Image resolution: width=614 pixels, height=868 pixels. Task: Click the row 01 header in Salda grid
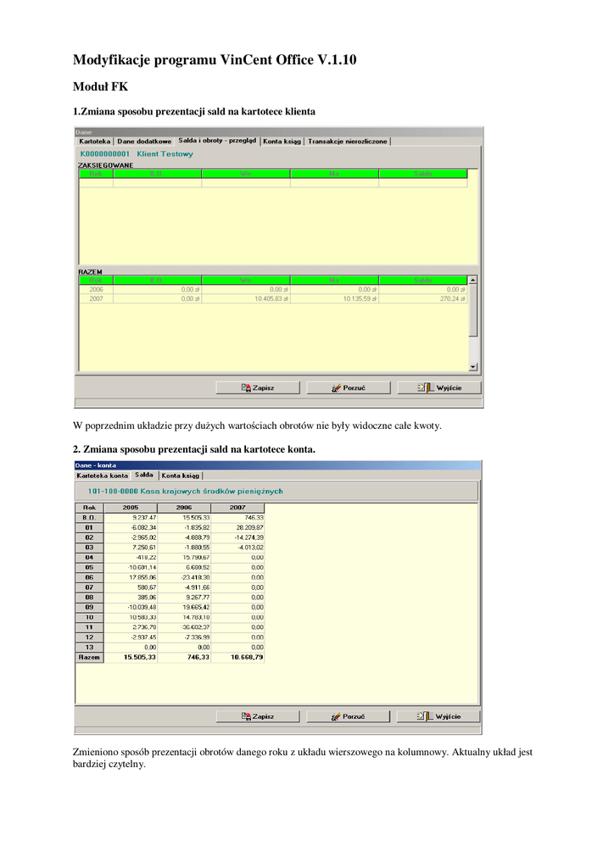click(x=89, y=527)
